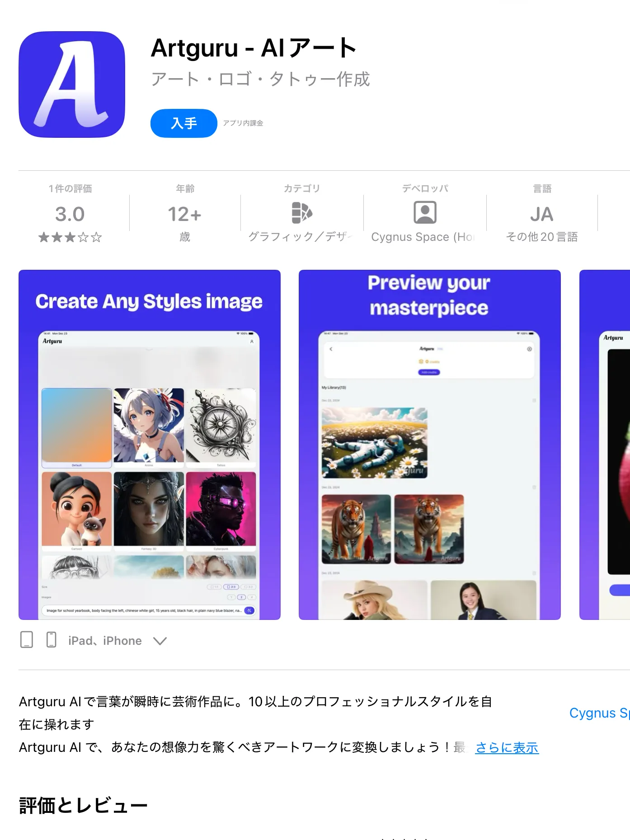Tap the 入手 get button
This screenshot has width=630, height=840.
click(x=183, y=123)
